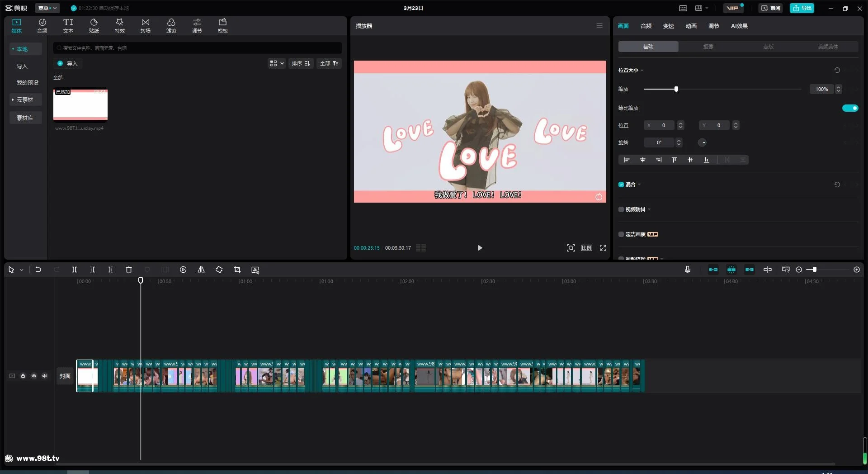This screenshot has height=474, width=868.
Task: Select the www.98T video thumbnail in media
Action: pyautogui.click(x=80, y=105)
